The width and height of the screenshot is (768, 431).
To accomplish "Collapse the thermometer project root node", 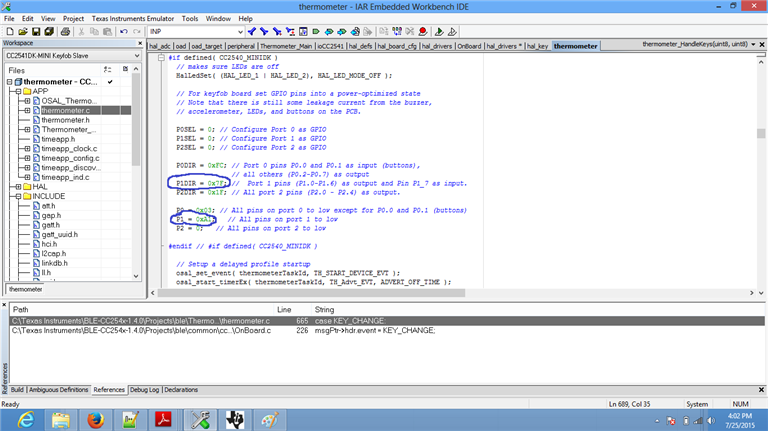I will click(9, 82).
